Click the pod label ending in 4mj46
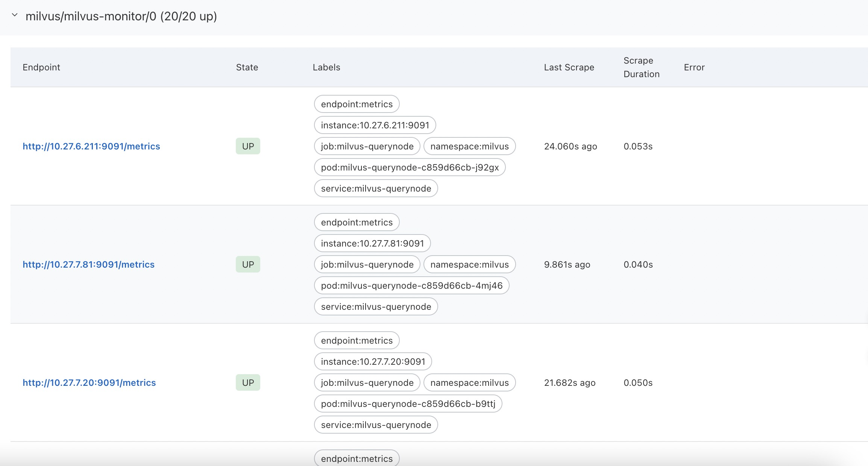Image resolution: width=868 pixels, height=466 pixels. coord(412,285)
